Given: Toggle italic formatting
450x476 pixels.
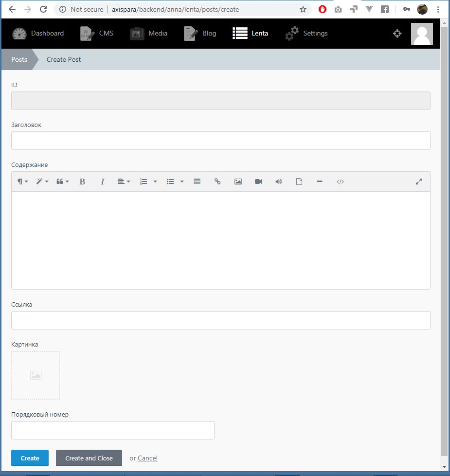Looking at the screenshot, I should pyautogui.click(x=103, y=182).
